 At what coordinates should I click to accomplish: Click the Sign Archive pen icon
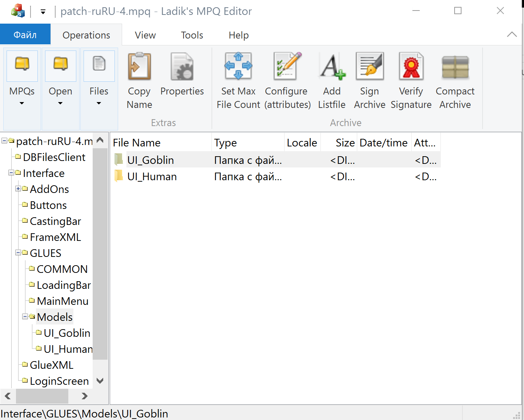[370, 66]
